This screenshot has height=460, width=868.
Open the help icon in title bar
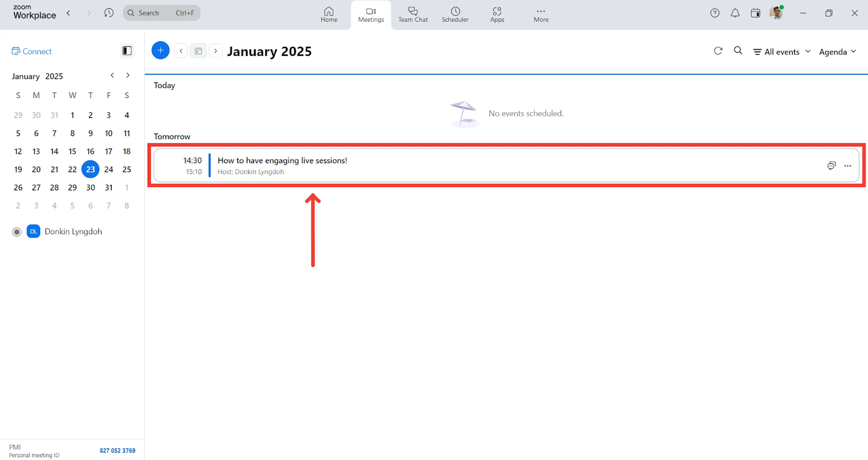(x=715, y=13)
